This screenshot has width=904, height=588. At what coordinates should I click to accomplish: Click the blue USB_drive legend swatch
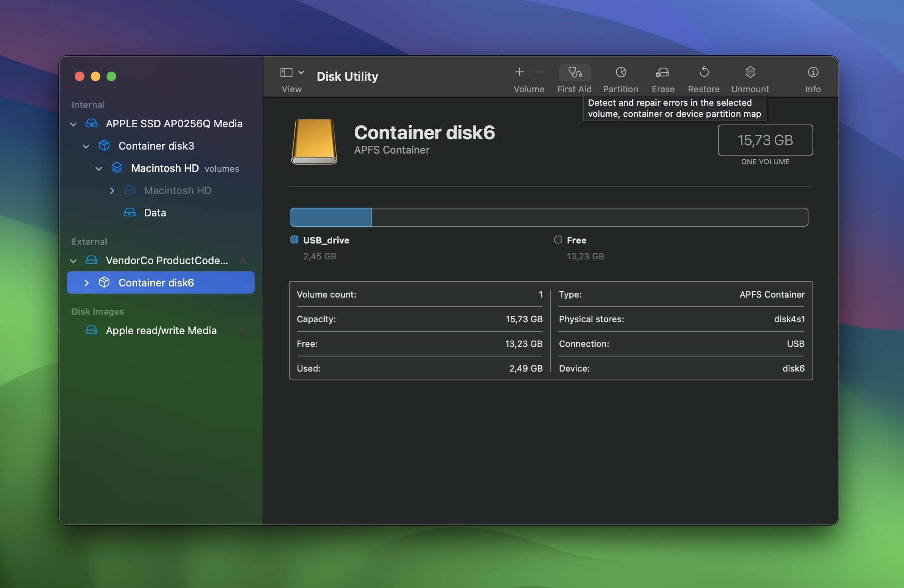(x=294, y=239)
